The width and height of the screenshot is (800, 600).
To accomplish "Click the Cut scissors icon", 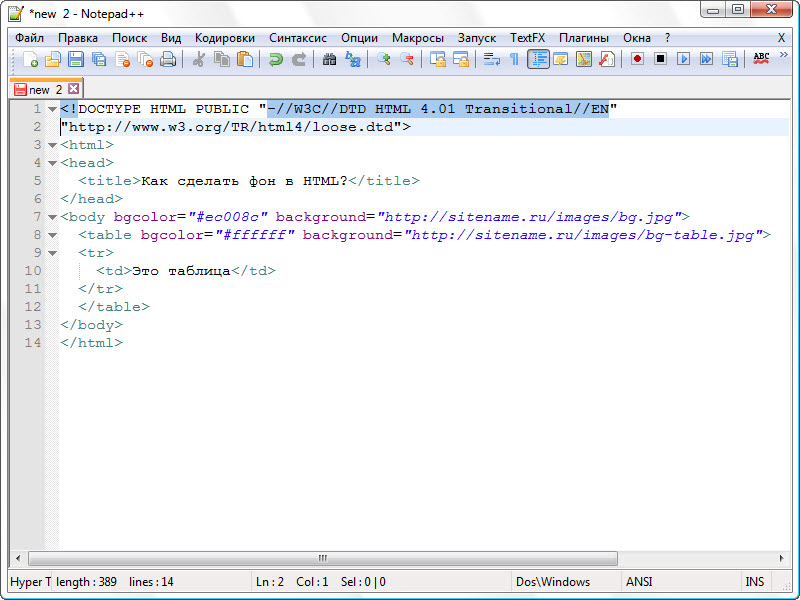I will 198,60.
